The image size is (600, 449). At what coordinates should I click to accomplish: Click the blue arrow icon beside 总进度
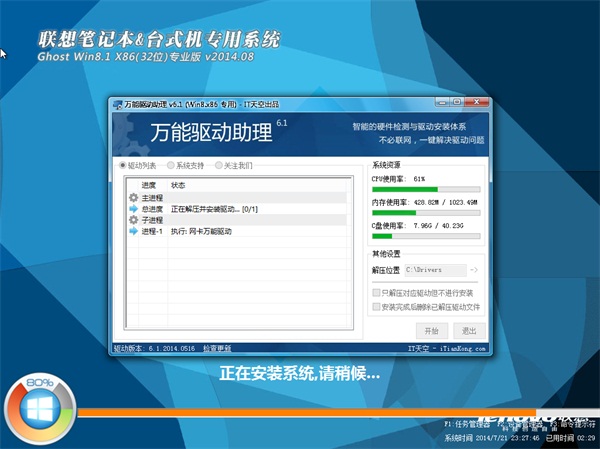click(133, 208)
